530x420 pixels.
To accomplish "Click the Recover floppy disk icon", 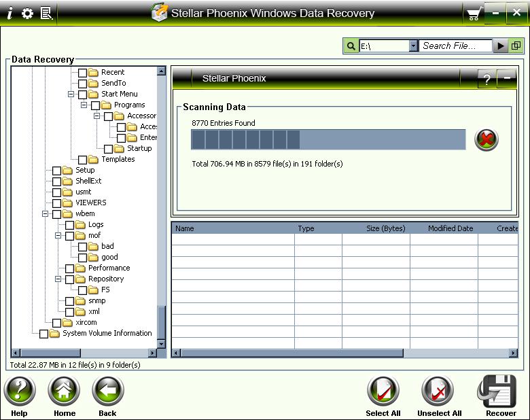I will (x=500, y=392).
